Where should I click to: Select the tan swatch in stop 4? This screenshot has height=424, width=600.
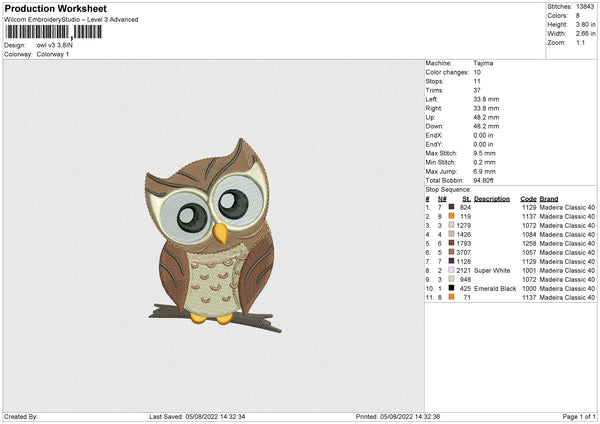point(452,234)
